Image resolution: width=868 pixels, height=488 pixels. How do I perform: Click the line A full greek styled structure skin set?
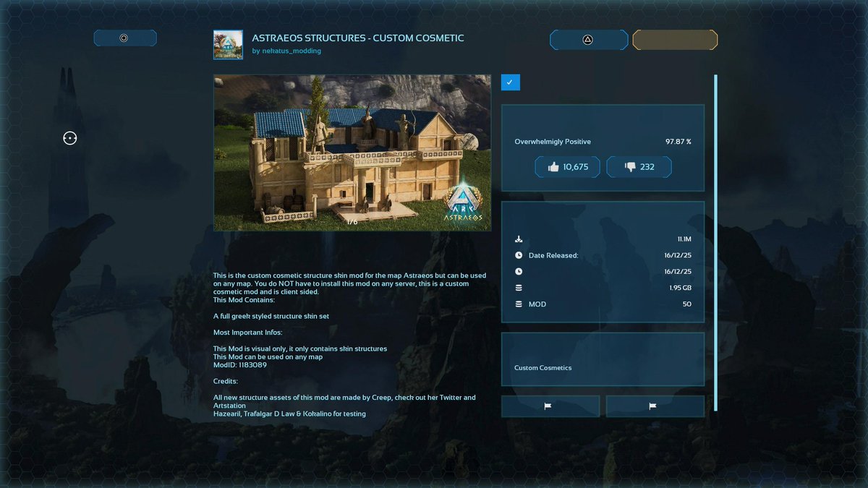(x=271, y=316)
